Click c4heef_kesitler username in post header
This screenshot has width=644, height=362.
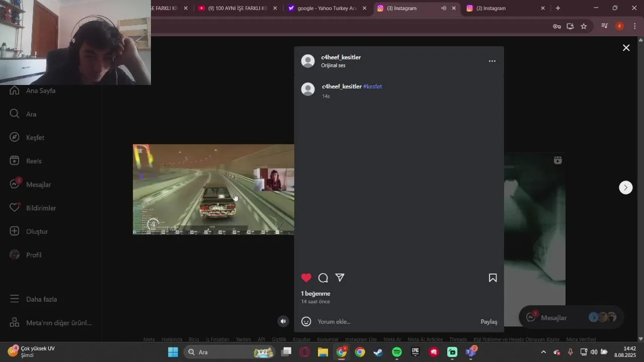(341, 57)
